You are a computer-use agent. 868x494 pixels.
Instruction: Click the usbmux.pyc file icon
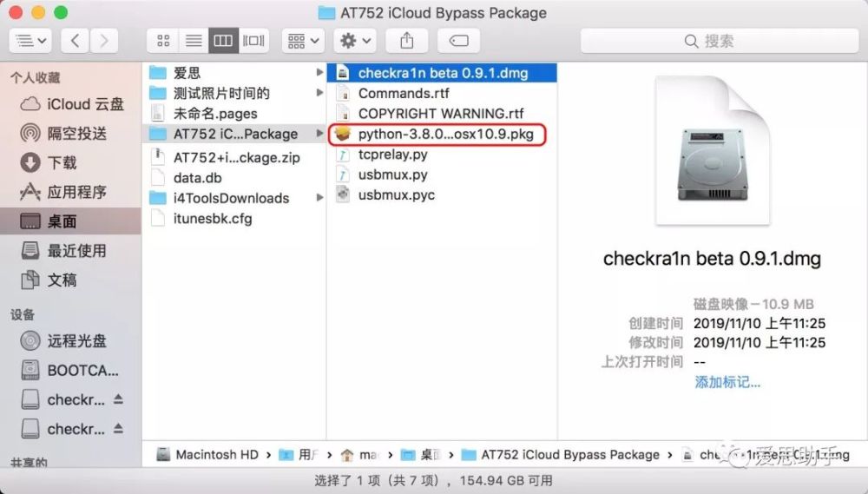pyautogui.click(x=343, y=195)
